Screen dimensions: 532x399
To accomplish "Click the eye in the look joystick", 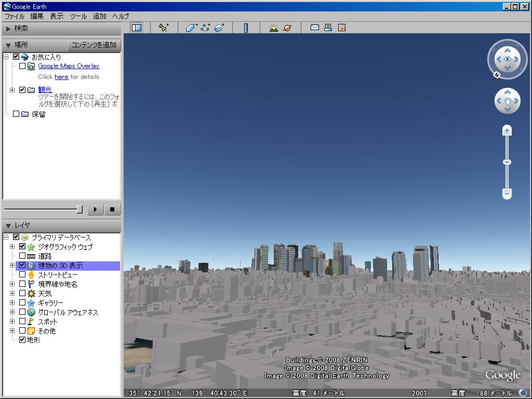I will coord(507,59).
